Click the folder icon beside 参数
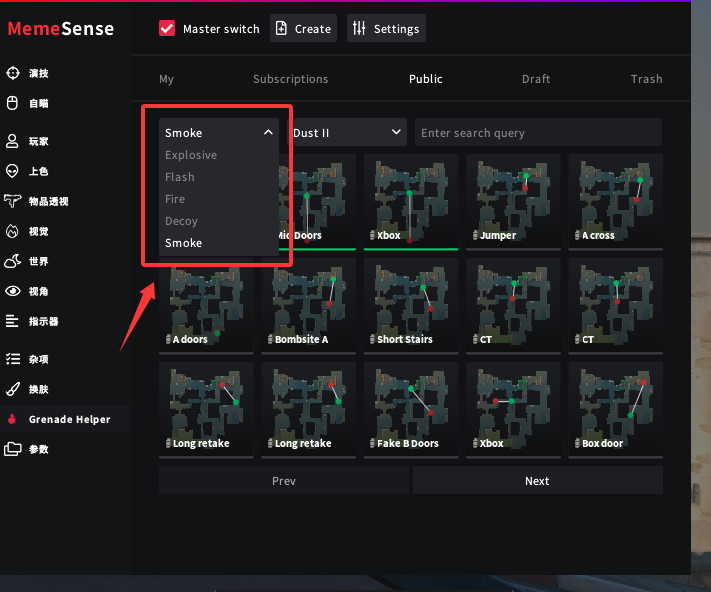Viewport: 711px width, 592px height. [13, 449]
